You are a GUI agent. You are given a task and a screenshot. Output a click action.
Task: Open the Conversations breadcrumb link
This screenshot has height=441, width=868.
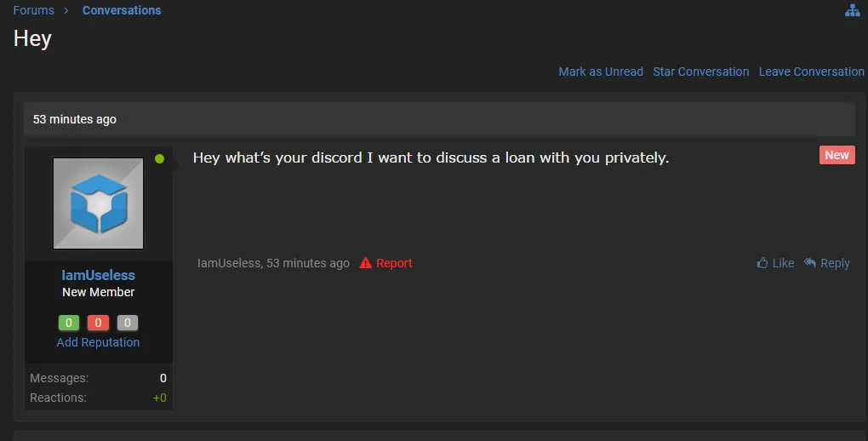tap(122, 10)
